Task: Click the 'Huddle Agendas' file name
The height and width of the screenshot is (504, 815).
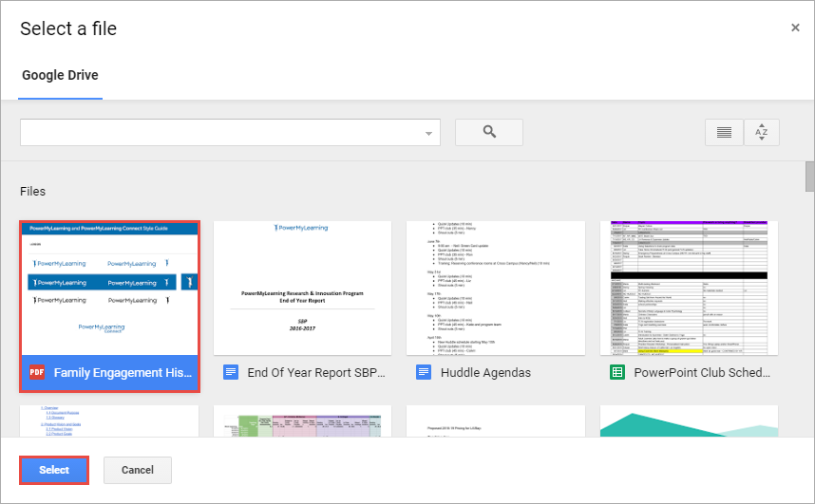Action: 485,373
